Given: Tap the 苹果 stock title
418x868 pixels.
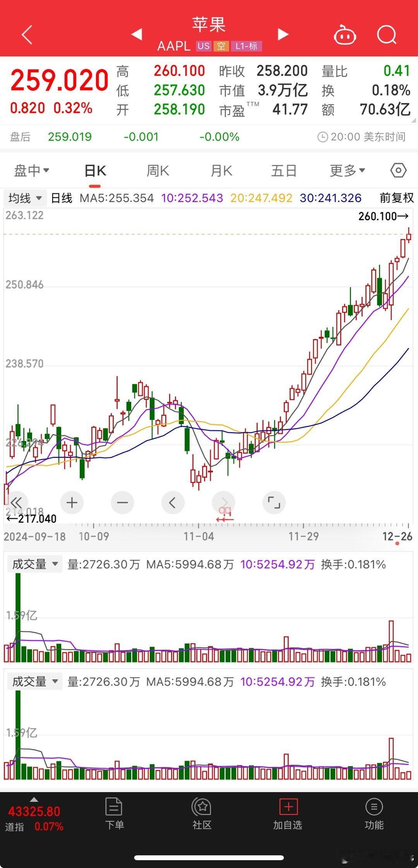Looking at the screenshot, I should pyautogui.click(x=209, y=25).
